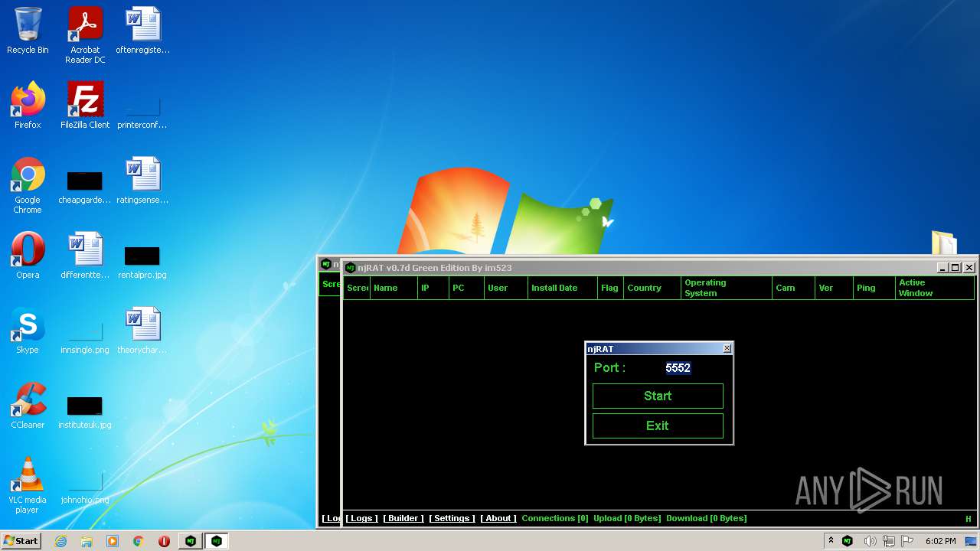Launch Opera browser shortcut

point(28,256)
